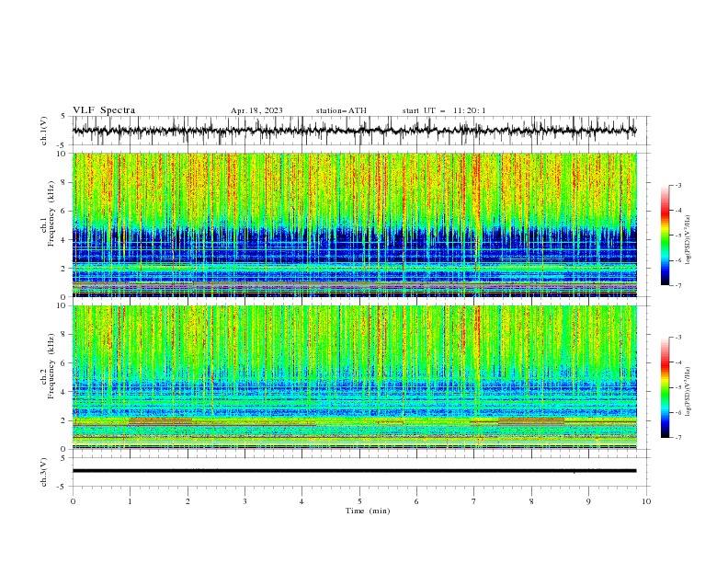Select the "start UT = 11:20:1" text
The image size is (728, 563).
(444, 110)
